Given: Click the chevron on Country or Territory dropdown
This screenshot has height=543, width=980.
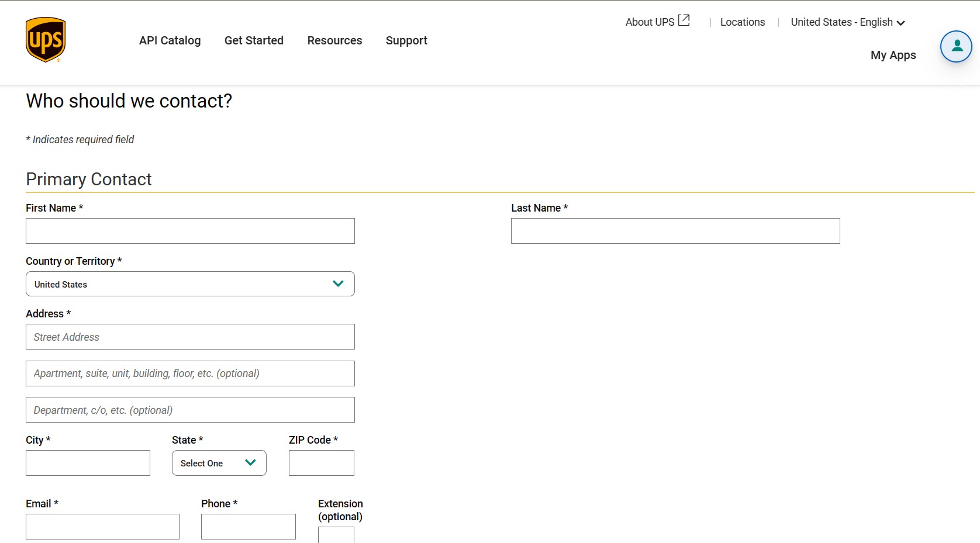Looking at the screenshot, I should pyautogui.click(x=338, y=283).
